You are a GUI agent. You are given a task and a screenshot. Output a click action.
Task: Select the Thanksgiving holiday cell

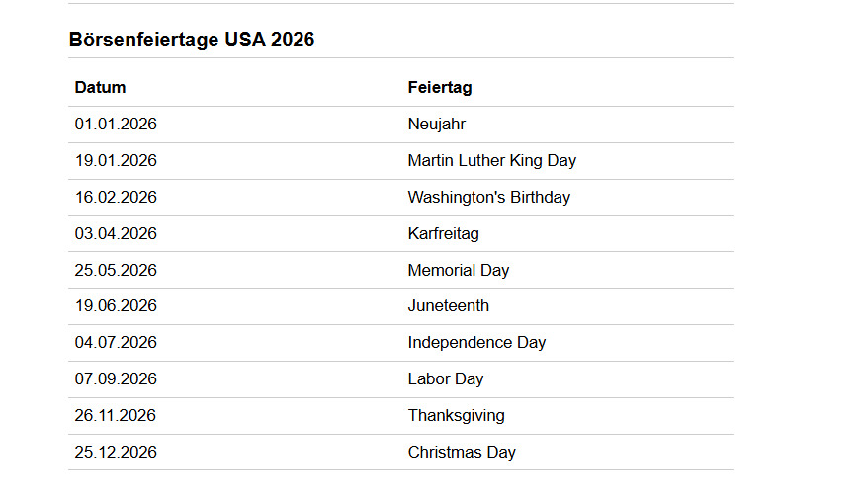[457, 415]
